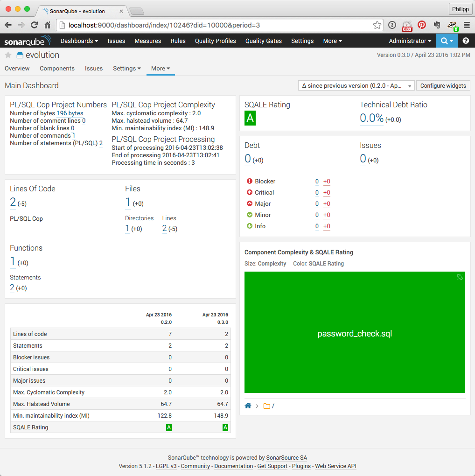The width and height of the screenshot is (475, 476).
Task: Open the Administrator user dropdown
Action: [410, 41]
